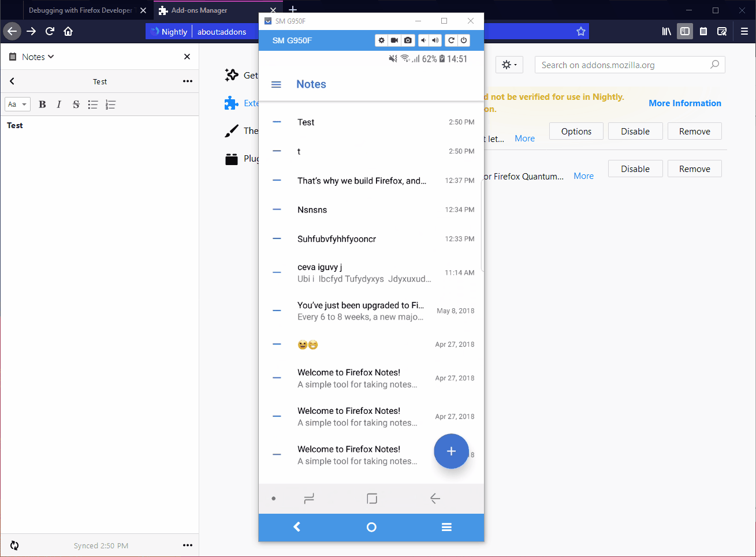Take a device screenshot with the camera icon
Viewport: 756px width, 557px height.
click(408, 40)
